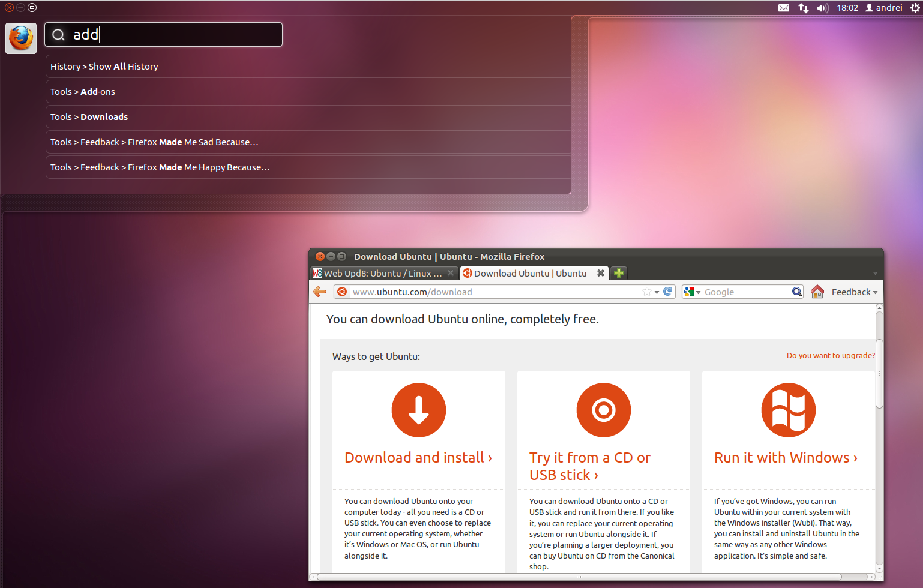Click the 18:02 clock in the panel
The height and width of the screenshot is (588, 923).
click(847, 8)
